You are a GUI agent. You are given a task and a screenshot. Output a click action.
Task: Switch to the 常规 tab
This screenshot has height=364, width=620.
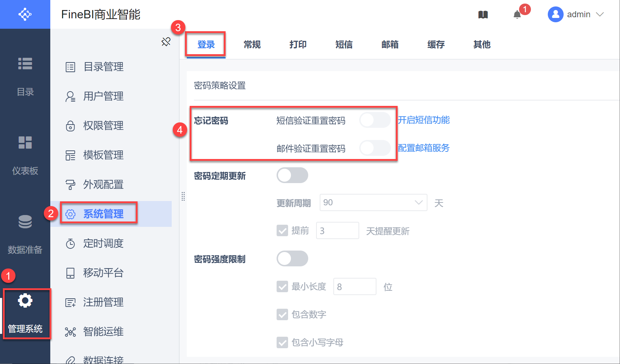[252, 45]
